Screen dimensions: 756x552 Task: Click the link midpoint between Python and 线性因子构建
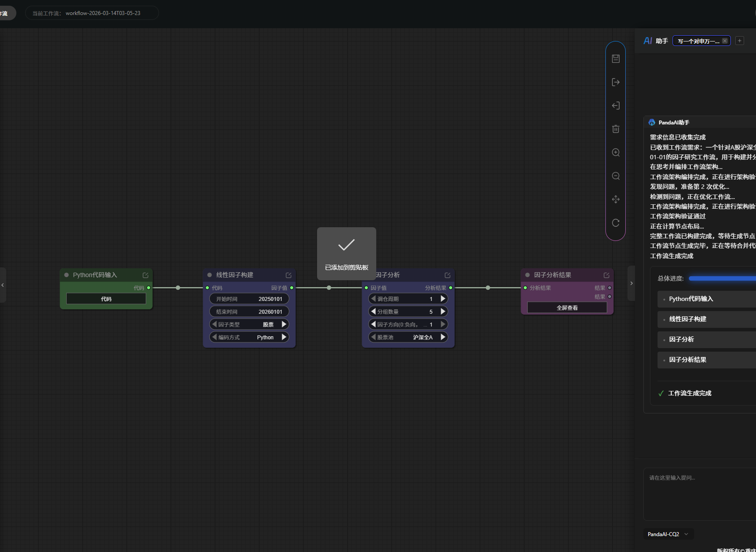[x=178, y=288]
